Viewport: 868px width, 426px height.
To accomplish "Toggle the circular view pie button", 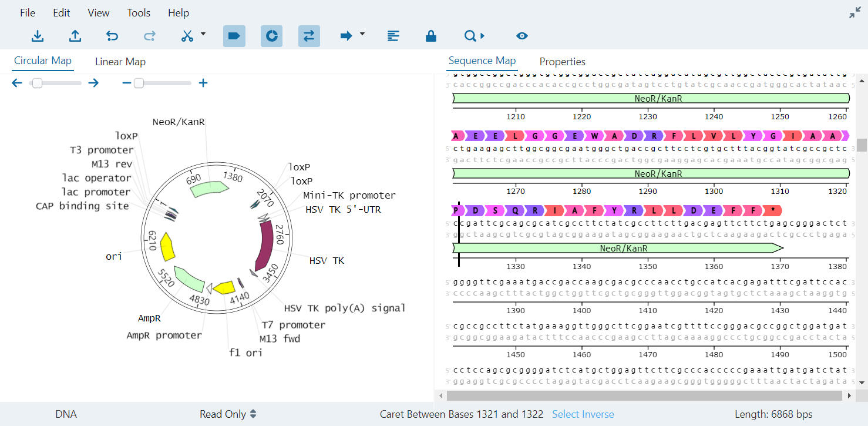I will tap(271, 36).
